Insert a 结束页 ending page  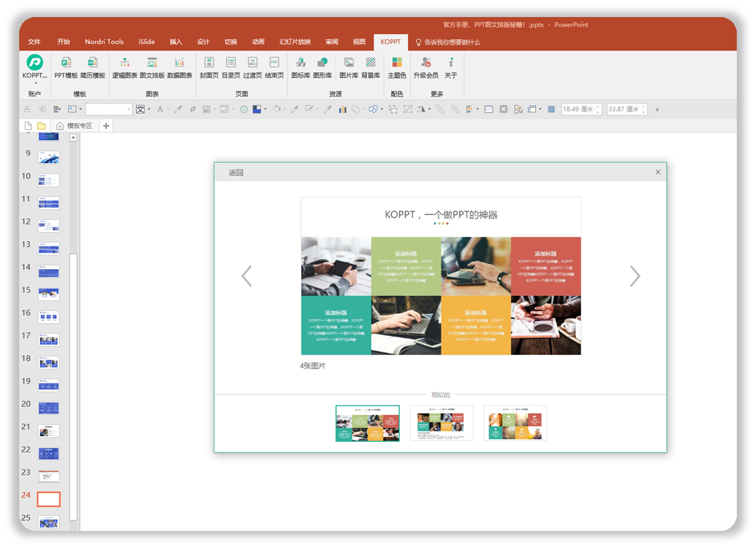tap(274, 68)
